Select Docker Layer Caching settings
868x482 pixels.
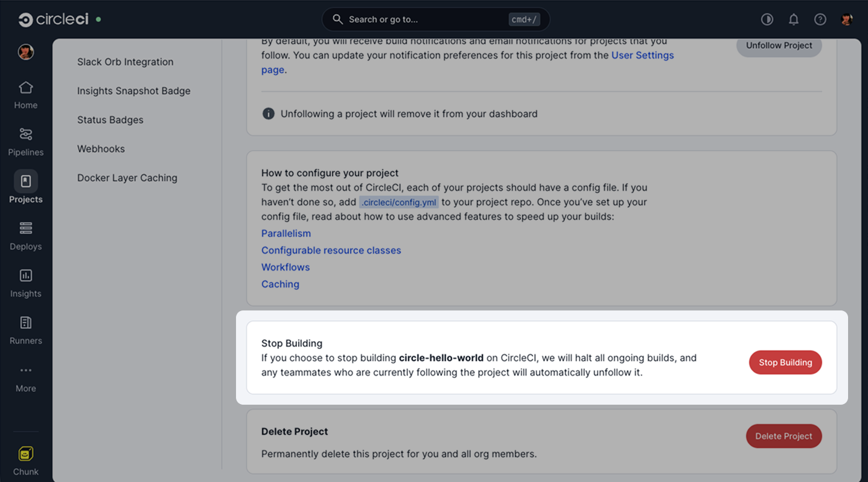tap(127, 178)
